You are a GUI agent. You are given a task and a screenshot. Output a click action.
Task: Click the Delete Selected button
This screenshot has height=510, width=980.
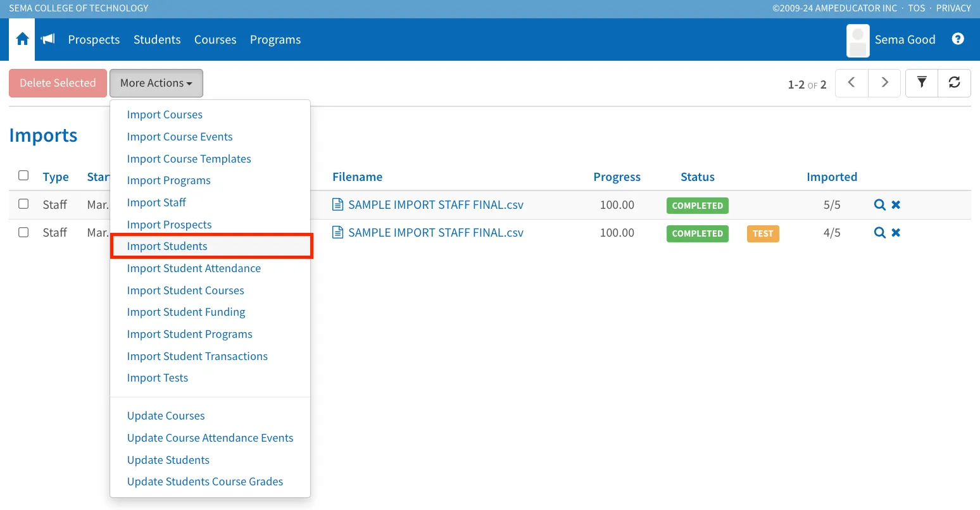[58, 83]
